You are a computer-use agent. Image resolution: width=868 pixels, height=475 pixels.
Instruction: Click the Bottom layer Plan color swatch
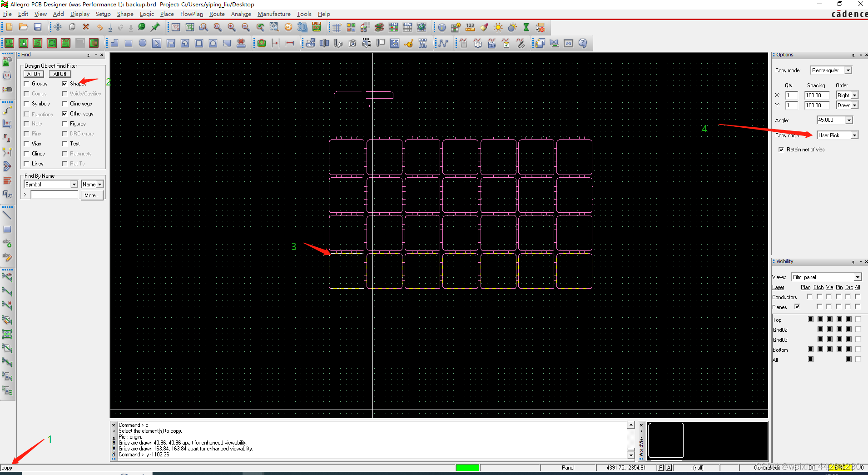[x=811, y=350]
